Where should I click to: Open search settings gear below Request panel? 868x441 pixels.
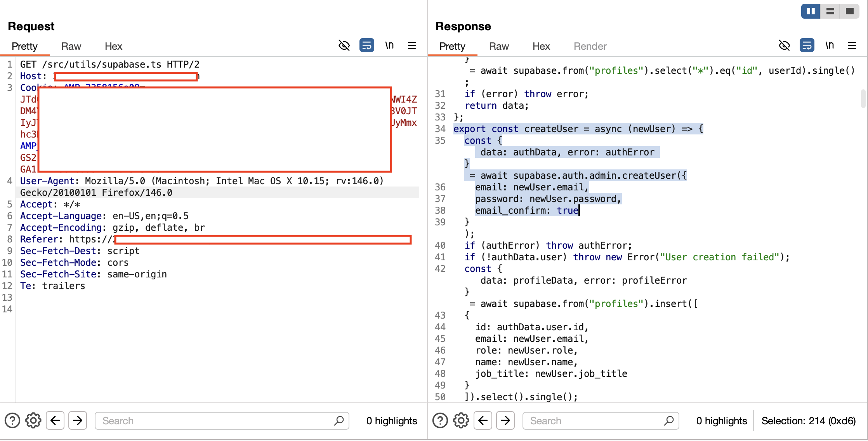click(33, 420)
